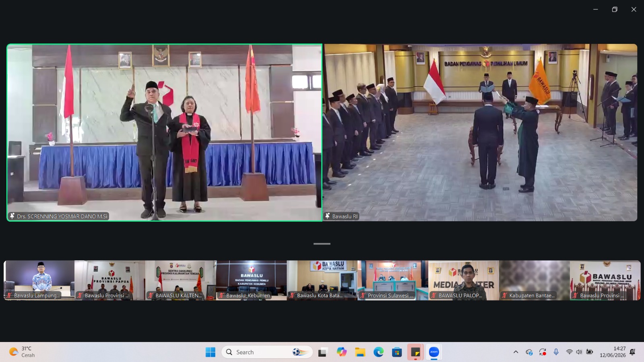Screen dimensions: 644x362
Task: Click the Zoom icon in the taskbar
Action: (434, 352)
